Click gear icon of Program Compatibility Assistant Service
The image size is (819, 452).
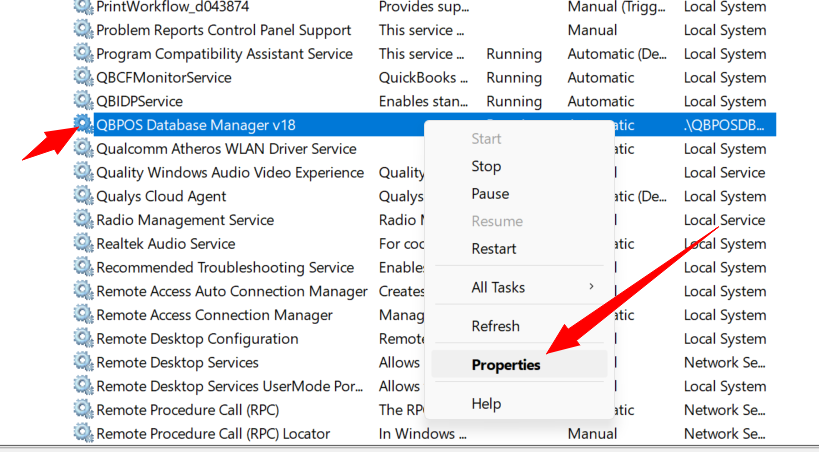83,53
